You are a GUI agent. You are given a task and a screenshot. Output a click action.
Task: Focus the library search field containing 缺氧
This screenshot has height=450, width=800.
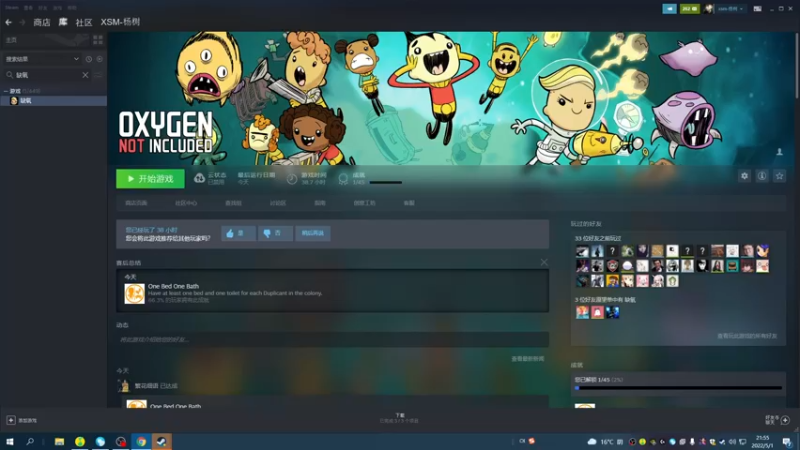47,75
